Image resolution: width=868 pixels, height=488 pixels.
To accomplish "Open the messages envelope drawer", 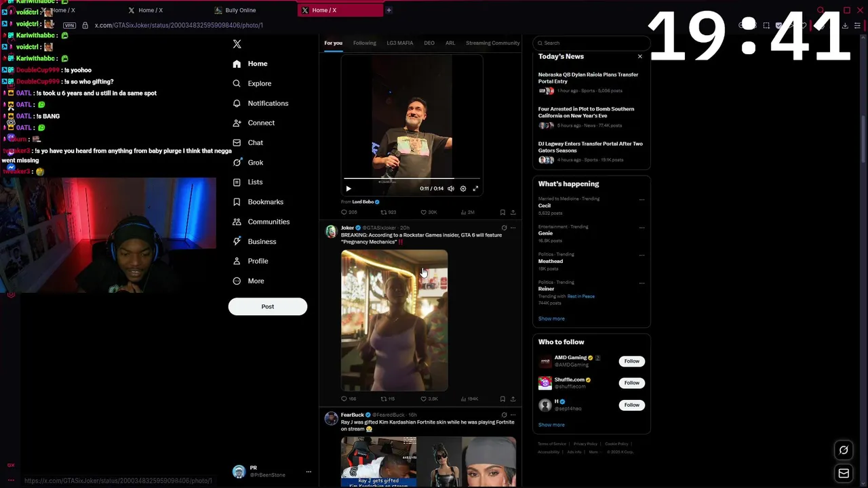I will (844, 473).
